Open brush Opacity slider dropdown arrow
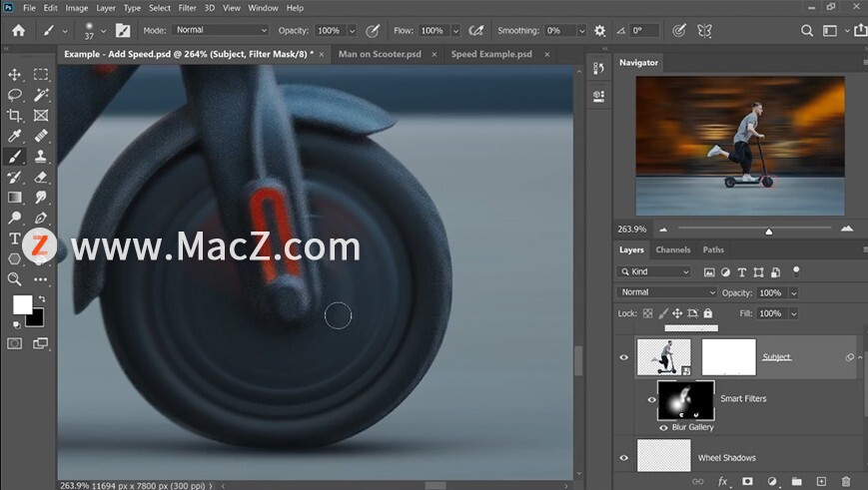868x490 pixels. point(352,31)
